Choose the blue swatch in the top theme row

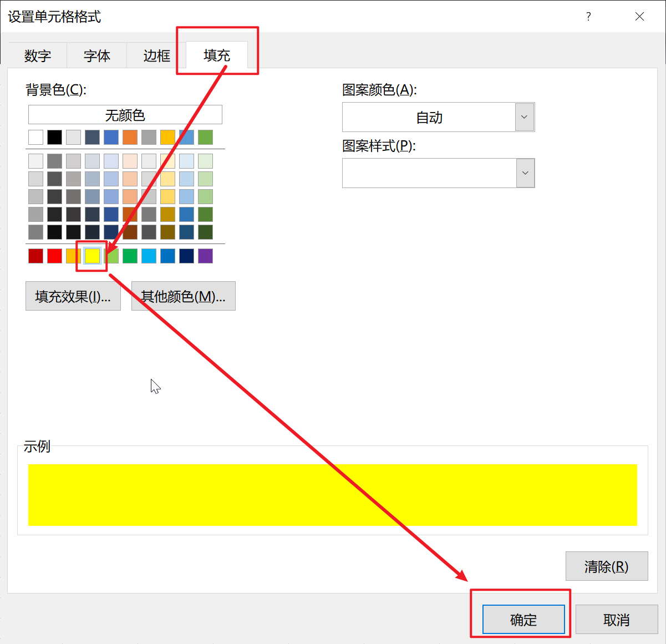tap(111, 137)
